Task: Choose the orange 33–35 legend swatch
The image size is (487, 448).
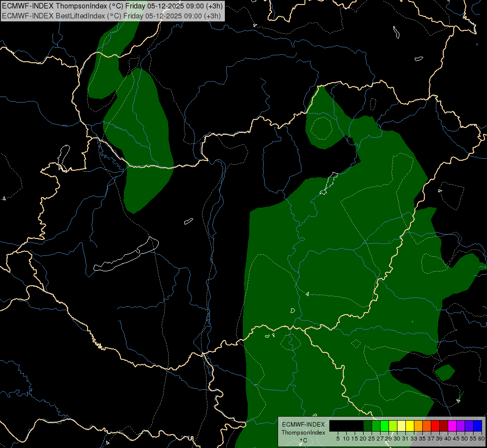Action: point(418,426)
